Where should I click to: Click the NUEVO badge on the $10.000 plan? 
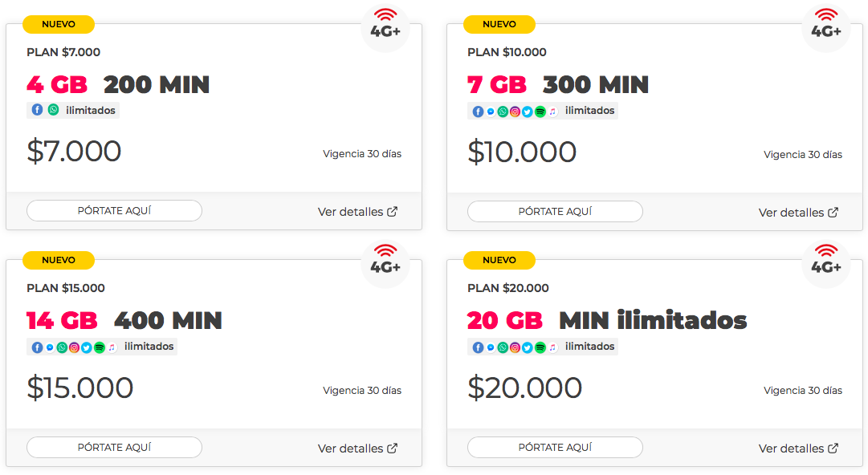(499, 24)
